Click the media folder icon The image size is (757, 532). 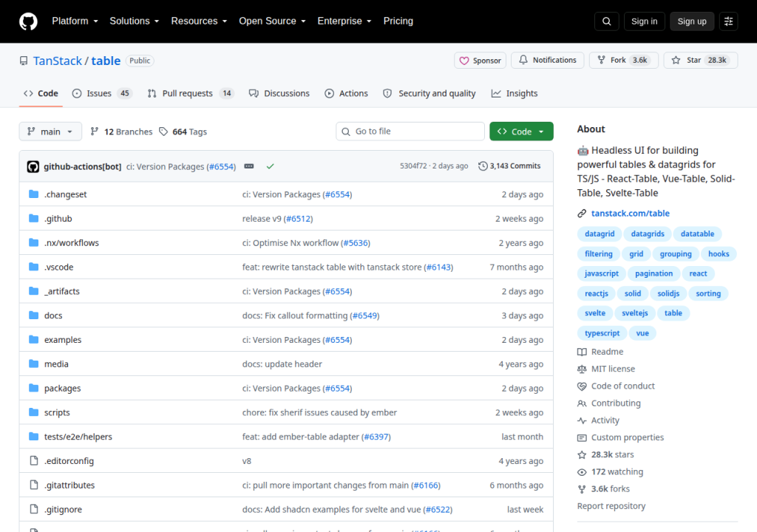pyautogui.click(x=33, y=364)
